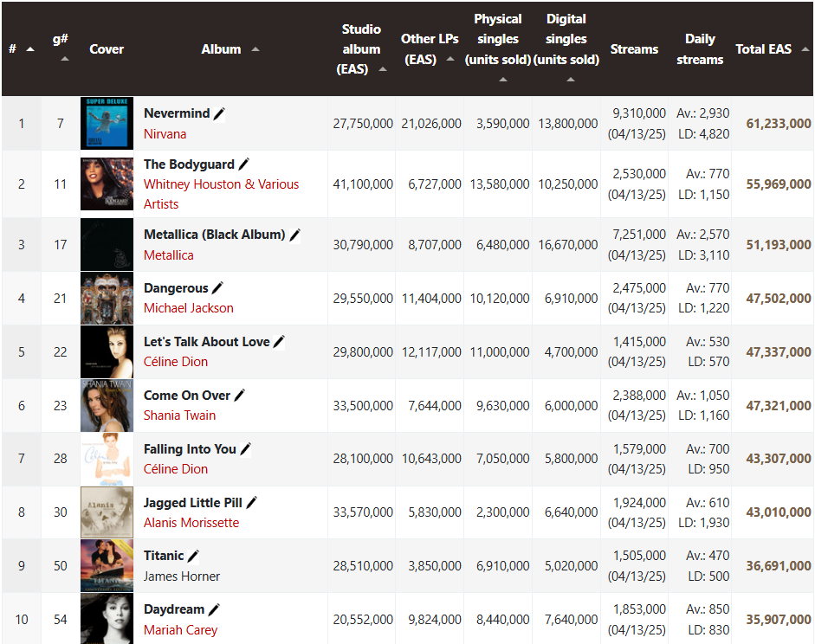This screenshot has width=815, height=644.
Task: Open Céline Dion link under Falling Into You
Action: pyautogui.click(x=176, y=468)
